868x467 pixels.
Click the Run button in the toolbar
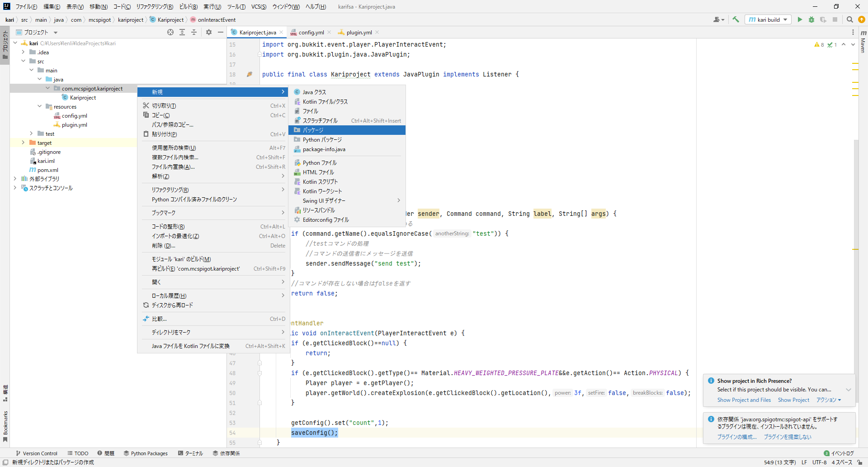800,19
